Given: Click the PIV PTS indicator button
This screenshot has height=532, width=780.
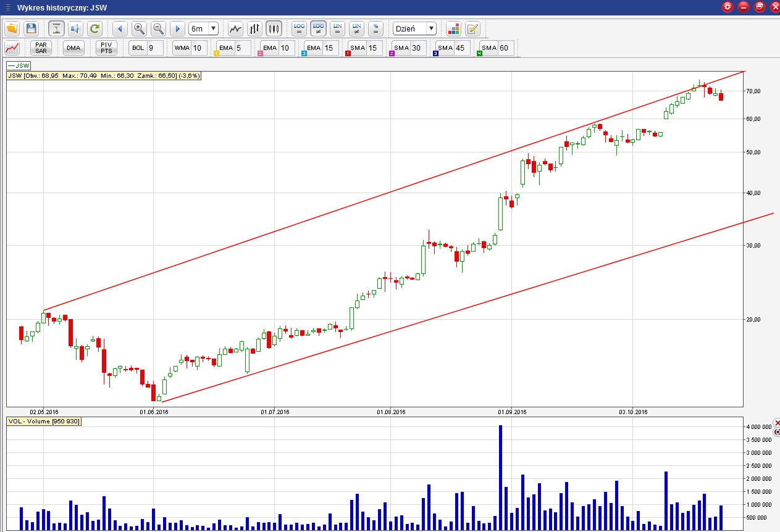Looking at the screenshot, I should (x=106, y=48).
